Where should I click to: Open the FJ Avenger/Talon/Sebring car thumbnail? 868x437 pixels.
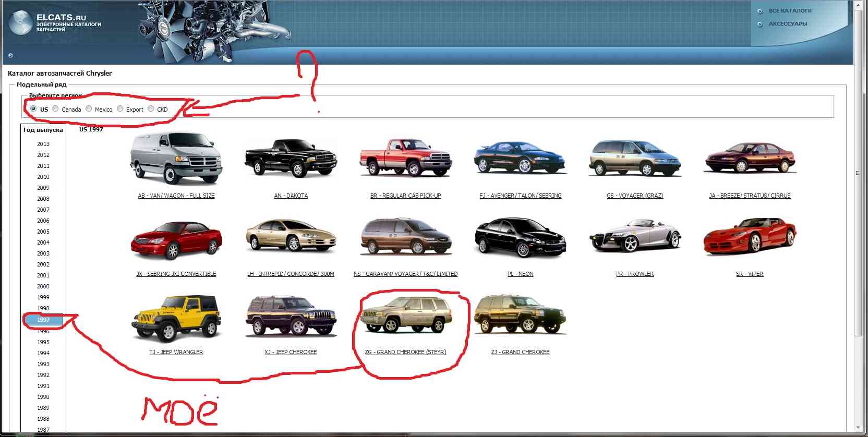click(520, 157)
